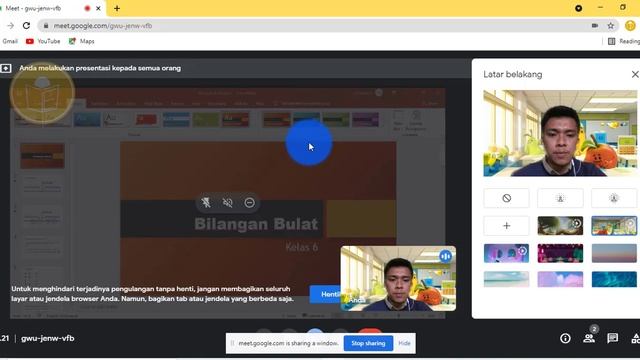640x360 pixels.
Task: Open the YouTube bookmark
Action: coord(43,41)
